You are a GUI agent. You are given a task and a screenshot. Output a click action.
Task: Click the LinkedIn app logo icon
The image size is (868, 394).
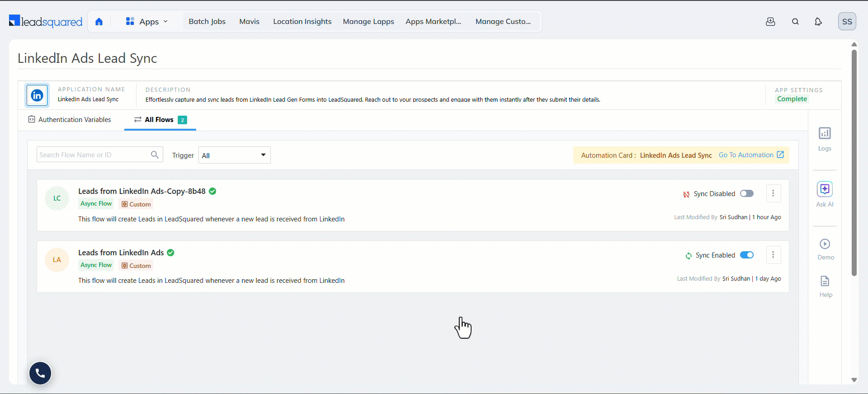pos(37,95)
